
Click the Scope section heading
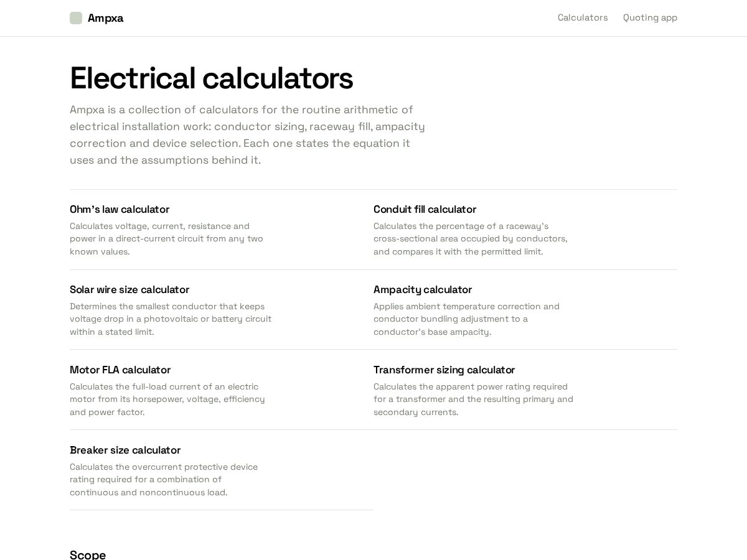coord(88,554)
